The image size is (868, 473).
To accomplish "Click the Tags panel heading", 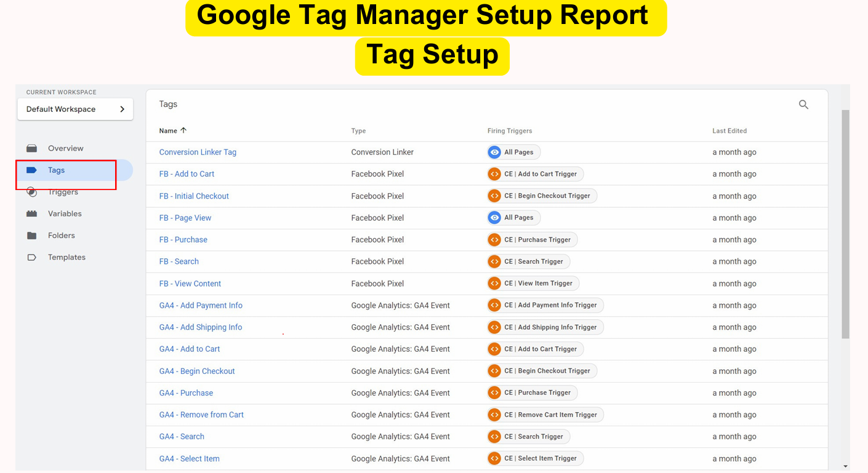I will pos(168,104).
